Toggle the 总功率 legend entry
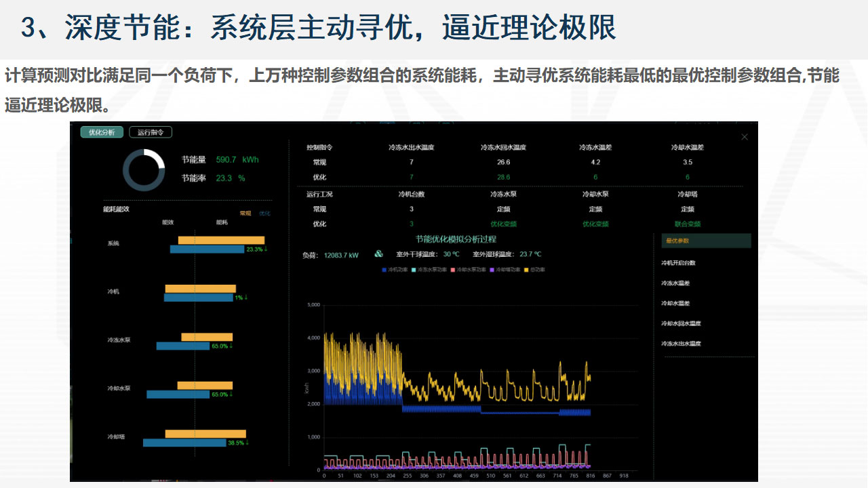Screen dimensions: 868x488 pos(535,270)
